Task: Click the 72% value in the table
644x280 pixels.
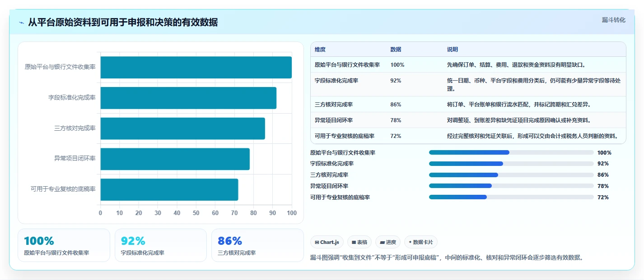Action: [396, 136]
